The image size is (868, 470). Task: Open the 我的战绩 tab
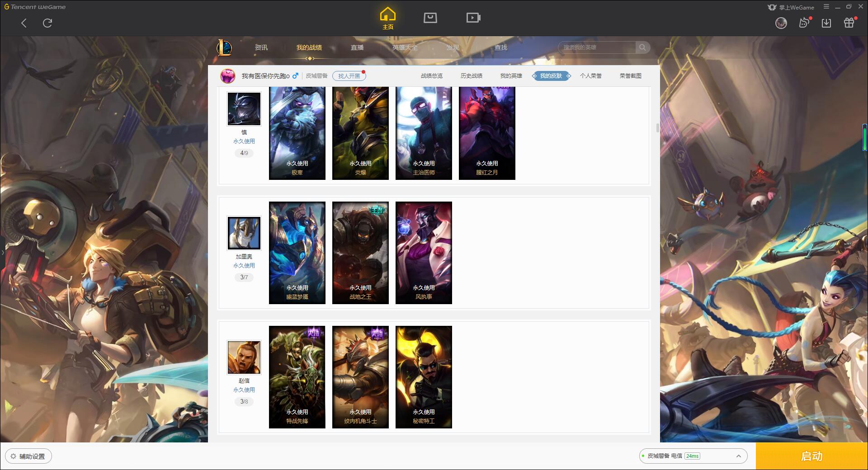(x=309, y=47)
